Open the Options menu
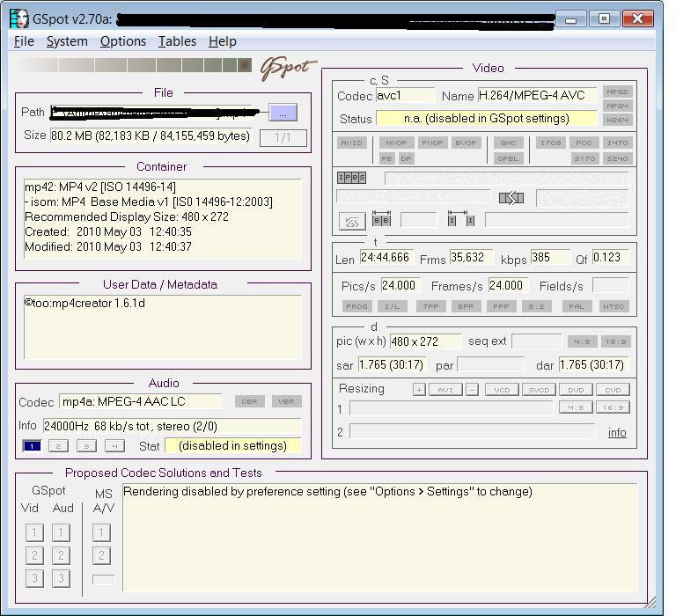Image resolution: width=676 pixels, height=616 pixels. (x=123, y=41)
